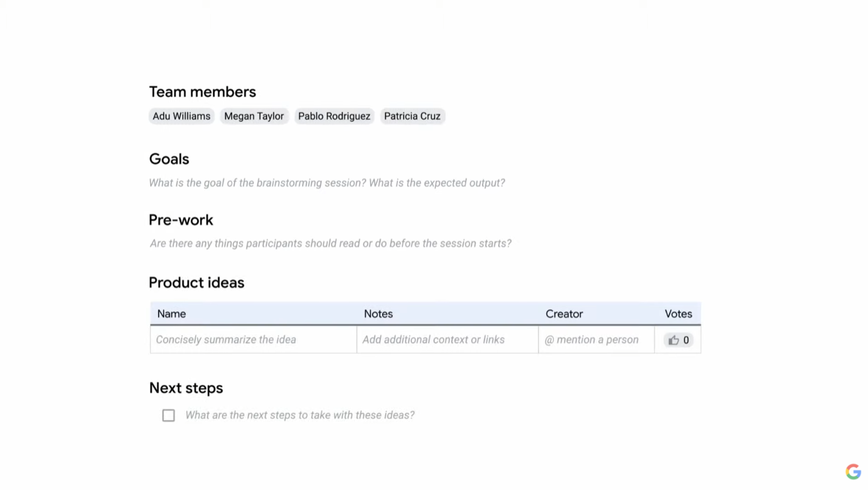Viewport: 868px width, 490px height.
Task: Click the Creator column header
Action: pos(564,314)
